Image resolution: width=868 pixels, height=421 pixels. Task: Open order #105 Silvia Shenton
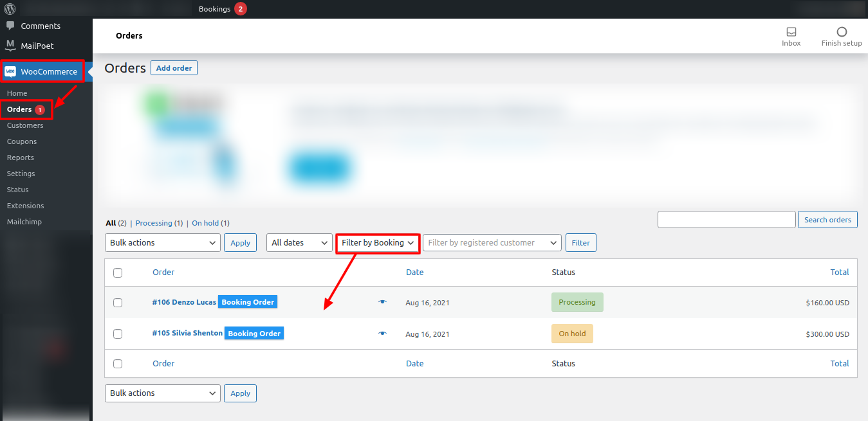point(187,334)
